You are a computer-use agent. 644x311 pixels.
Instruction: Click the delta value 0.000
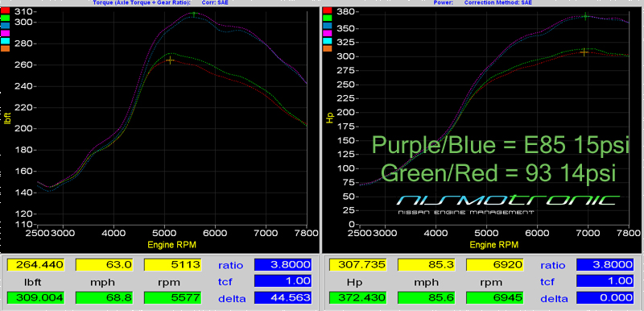pyautogui.click(x=605, y=297)
